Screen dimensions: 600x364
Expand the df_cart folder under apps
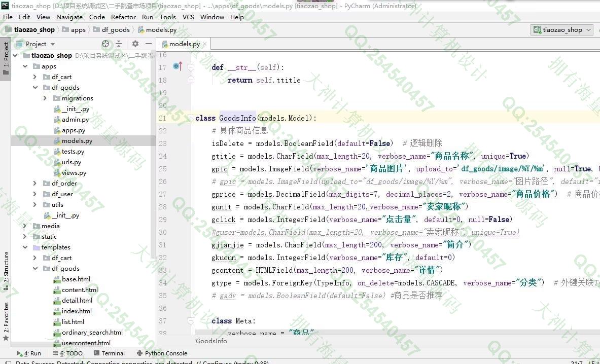35,77
